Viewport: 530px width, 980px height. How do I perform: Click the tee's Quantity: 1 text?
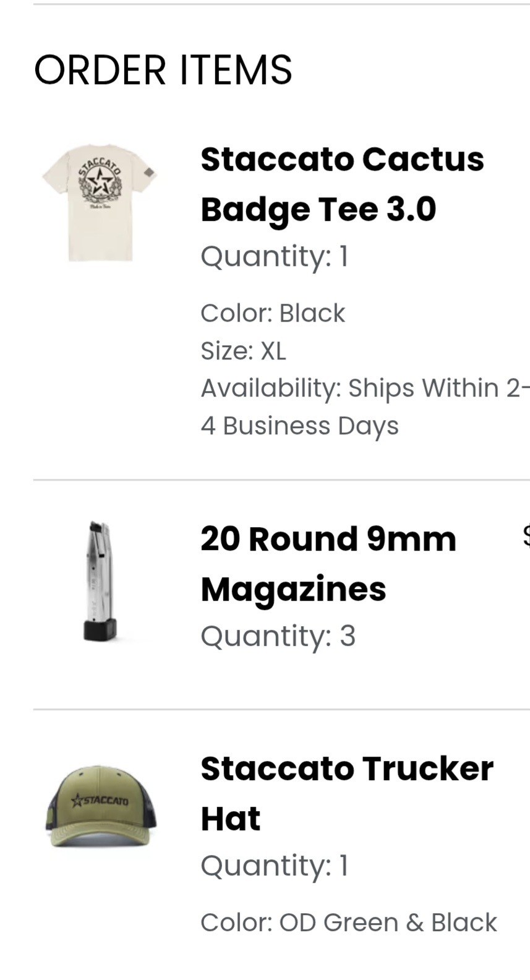click(x=275, y=256)
